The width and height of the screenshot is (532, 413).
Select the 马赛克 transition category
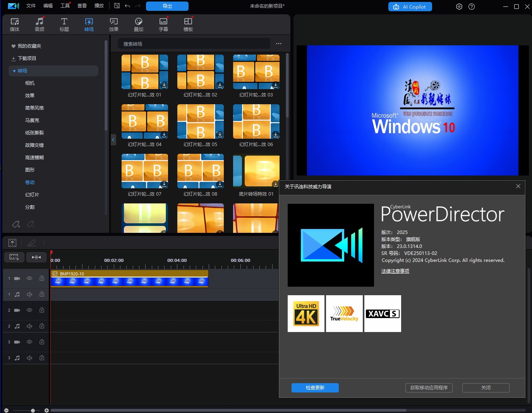[32, 120]
